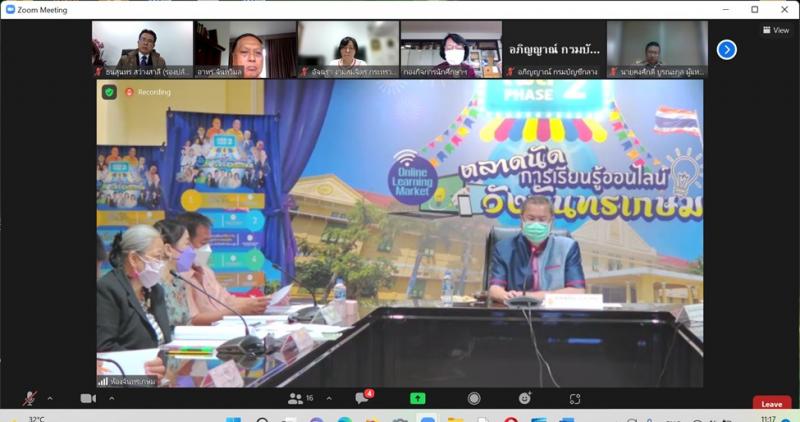Click the Record button in toolbar
Screen dimensions: 800x422
474,399
